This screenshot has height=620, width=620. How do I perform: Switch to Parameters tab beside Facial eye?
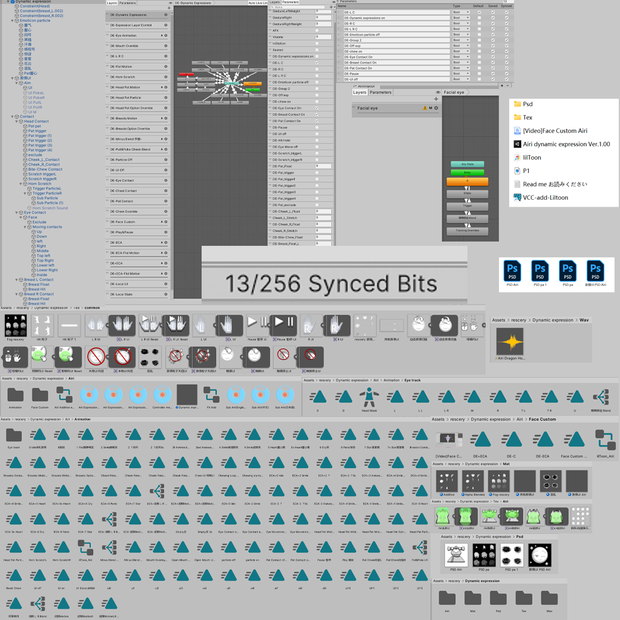[380, 92]
